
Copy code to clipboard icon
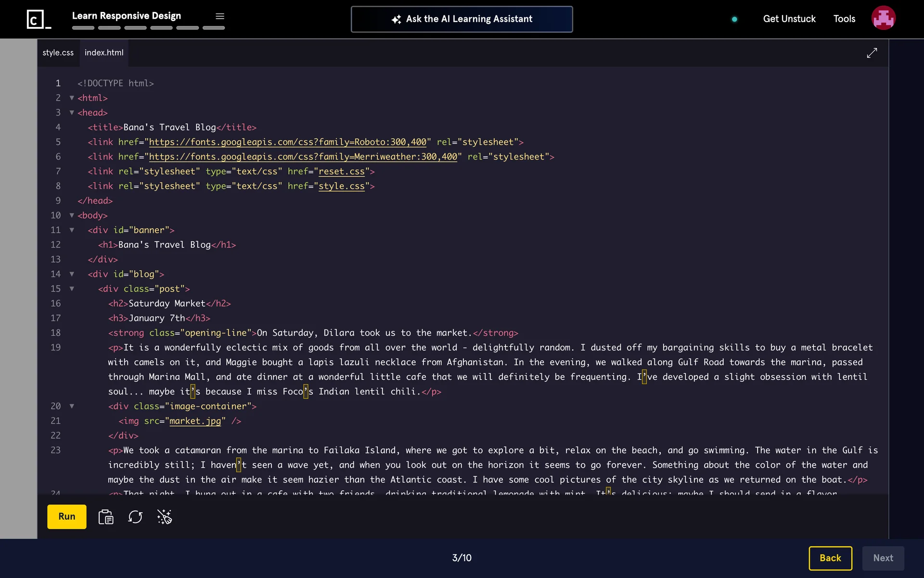[106, 517]
